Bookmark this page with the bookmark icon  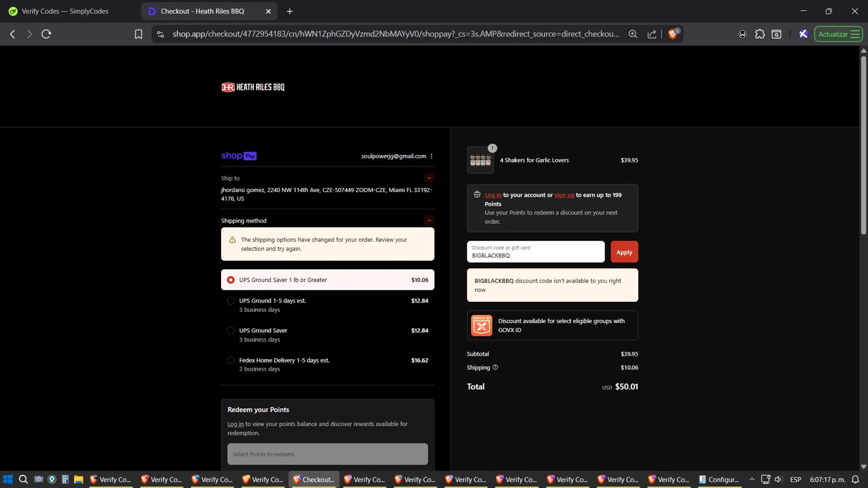pyautogui.click(x=138, y=34)
